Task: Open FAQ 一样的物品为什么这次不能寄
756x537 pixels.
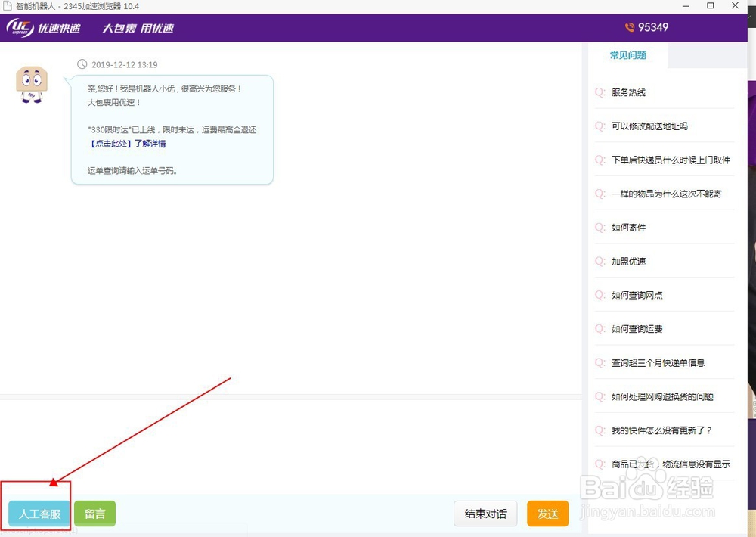Action: click(x=666, y=194)
